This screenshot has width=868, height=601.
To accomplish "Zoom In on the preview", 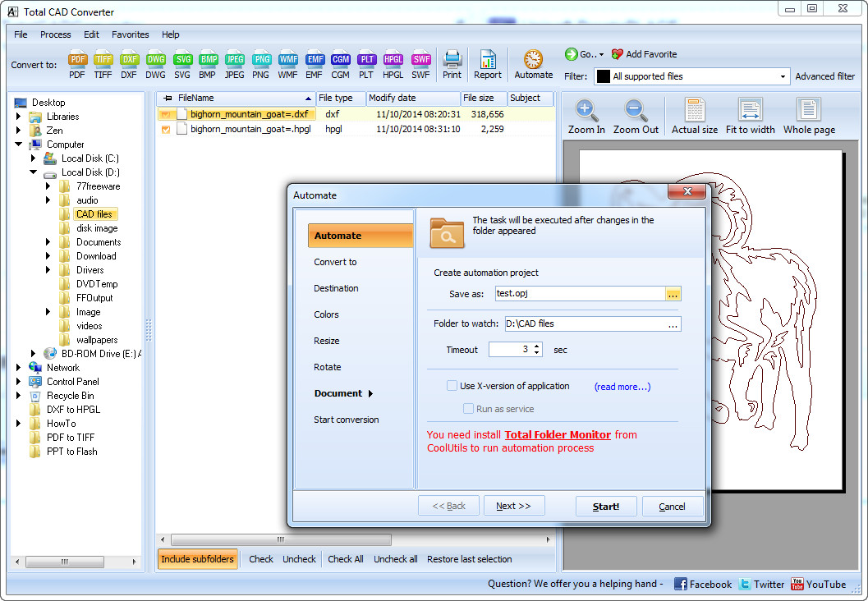I will click(586, 117).
